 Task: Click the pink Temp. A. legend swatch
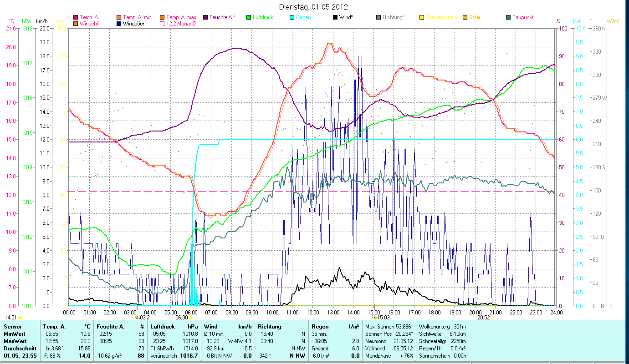(x=76, y=17)
